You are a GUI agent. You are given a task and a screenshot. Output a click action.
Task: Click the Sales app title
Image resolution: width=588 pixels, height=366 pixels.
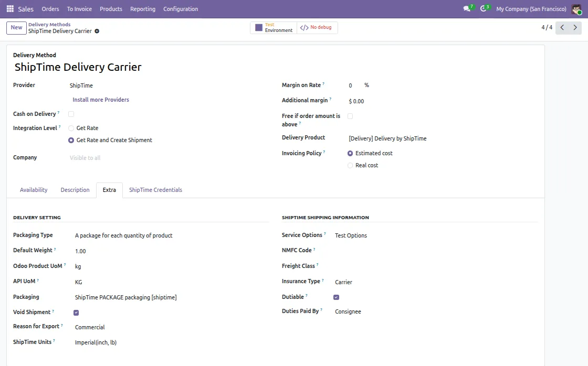(26, 9)
